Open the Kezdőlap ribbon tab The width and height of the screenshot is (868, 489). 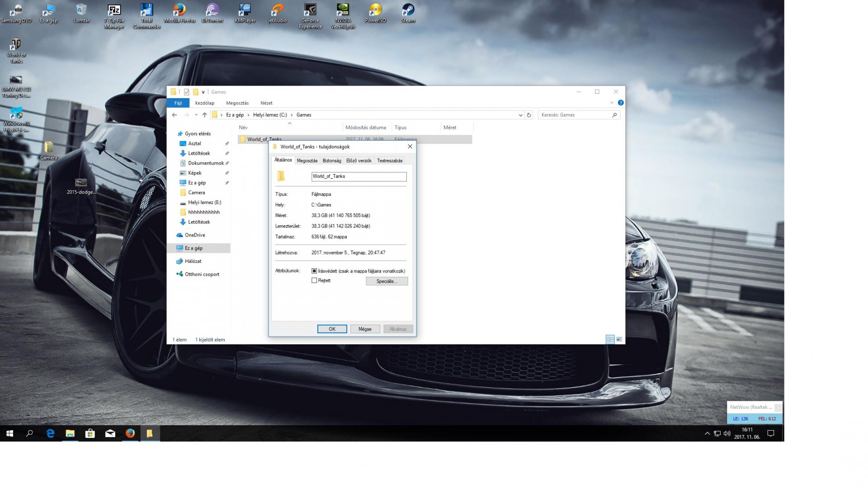pyautogui.click(x=204, y=103)
